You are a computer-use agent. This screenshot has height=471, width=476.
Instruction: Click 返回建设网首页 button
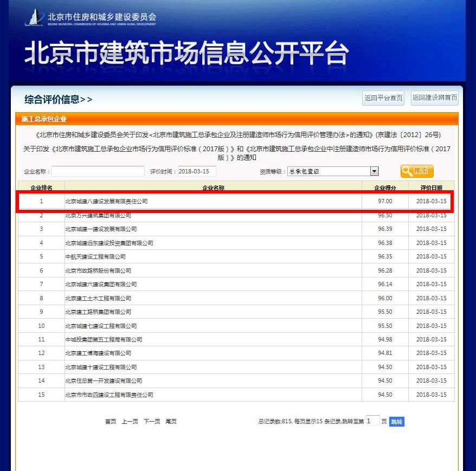(x=434, y=98)
